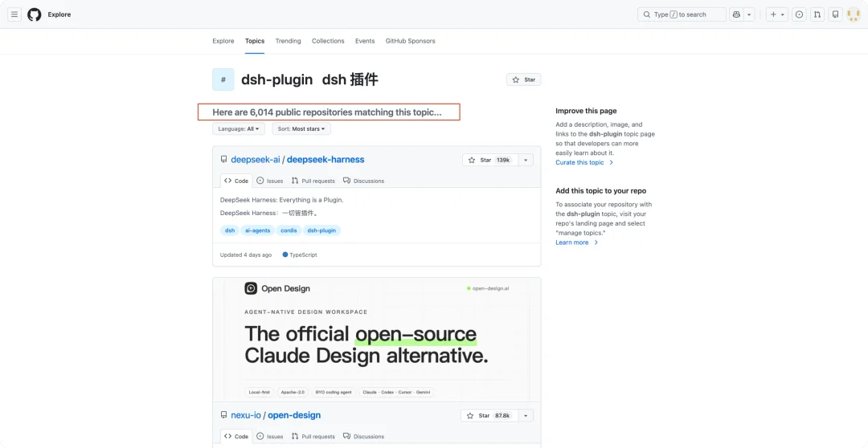Viewport: 868px width, 448px height.
Task: Star the open-design repository
Action: [x=488, y=415]
